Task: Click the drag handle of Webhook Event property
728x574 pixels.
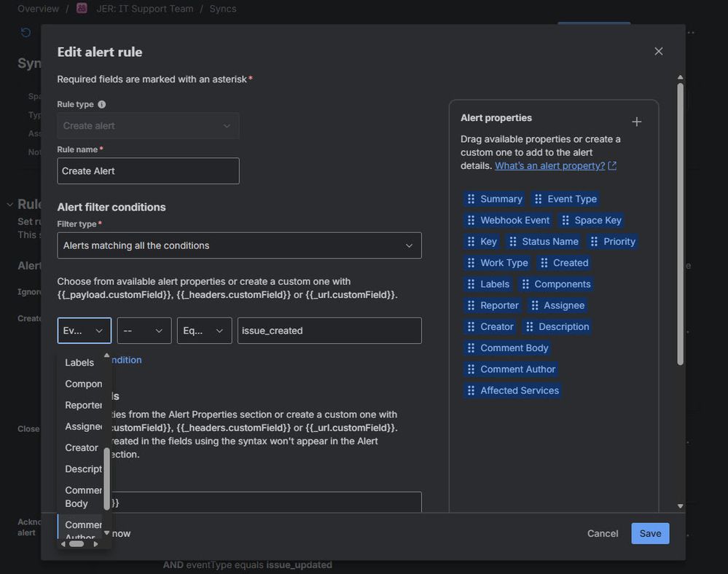Action: coord(471,221)
